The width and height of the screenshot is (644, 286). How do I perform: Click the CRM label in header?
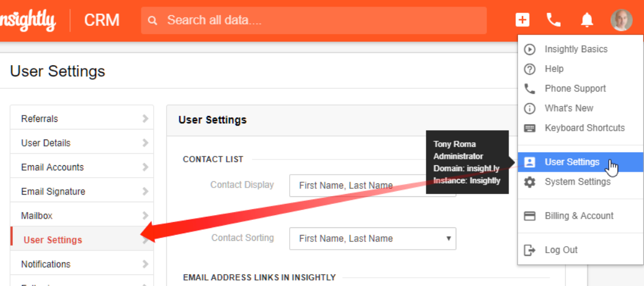[x=102, y=20]
